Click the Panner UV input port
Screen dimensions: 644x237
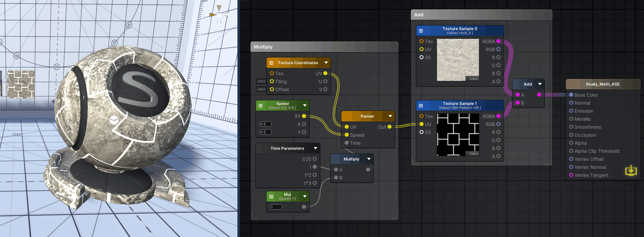click(347, 127)
